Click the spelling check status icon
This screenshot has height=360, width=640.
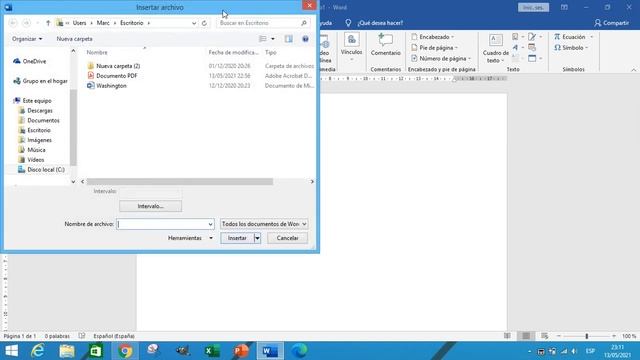(82, 336)
